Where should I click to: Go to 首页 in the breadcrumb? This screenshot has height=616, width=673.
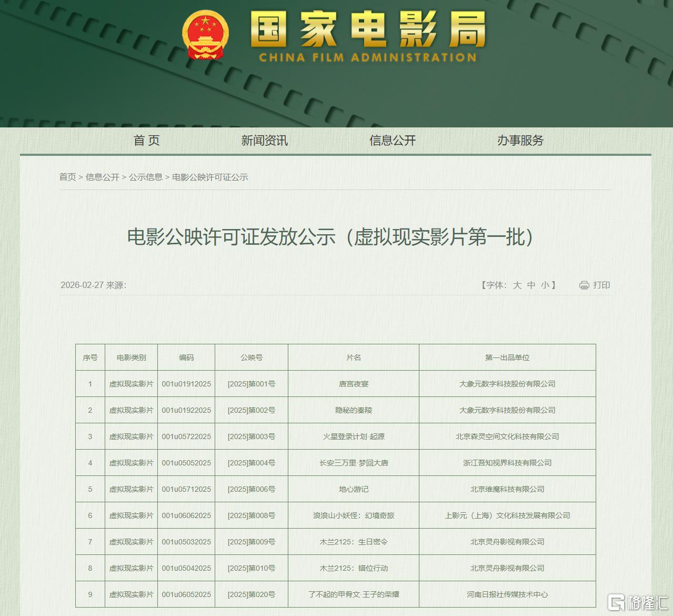pos(67,177)
